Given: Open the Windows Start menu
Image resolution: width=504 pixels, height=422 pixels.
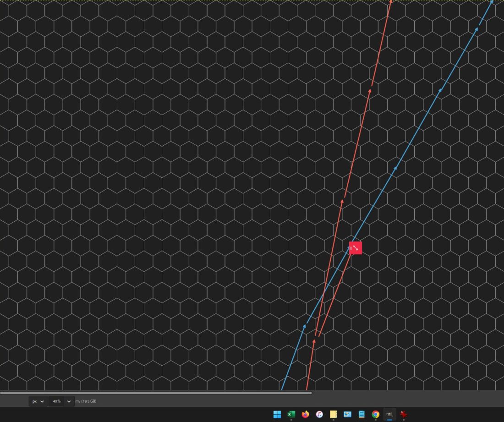Looking at the screenshot, I should 277,414.
